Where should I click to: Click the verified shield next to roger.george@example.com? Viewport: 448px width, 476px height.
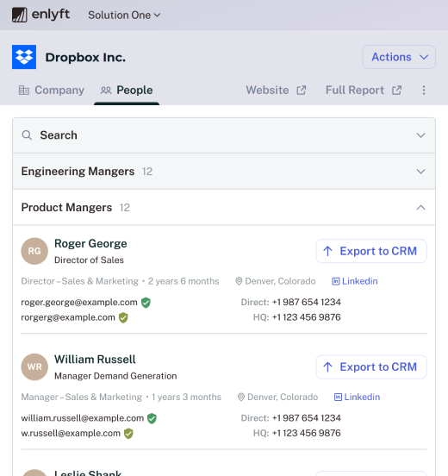pos(146,303)
